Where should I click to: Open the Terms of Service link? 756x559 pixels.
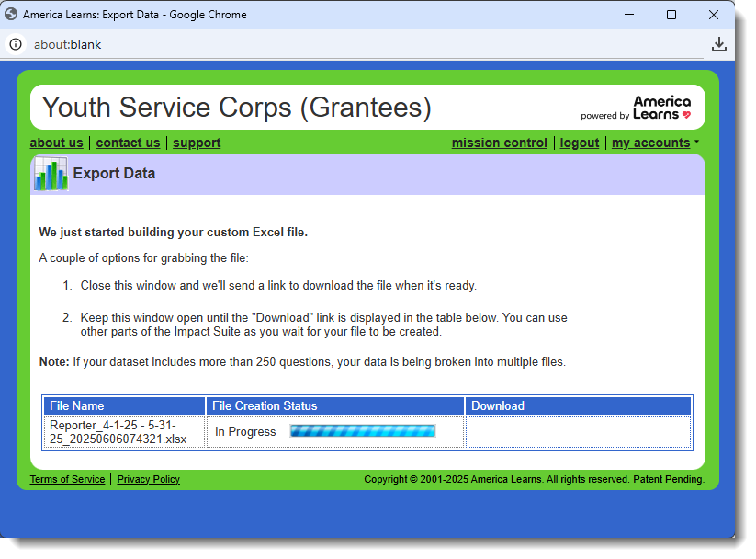coord(67,479)
